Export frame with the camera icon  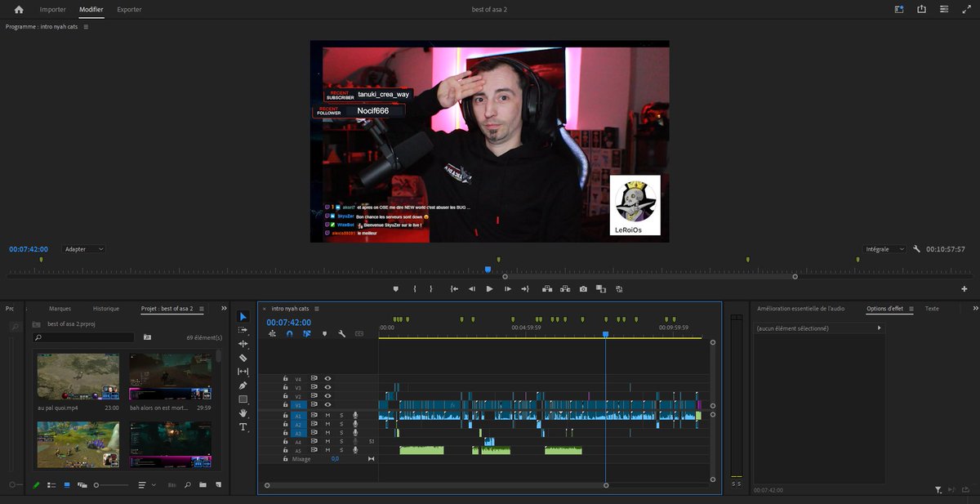point(583,288)
